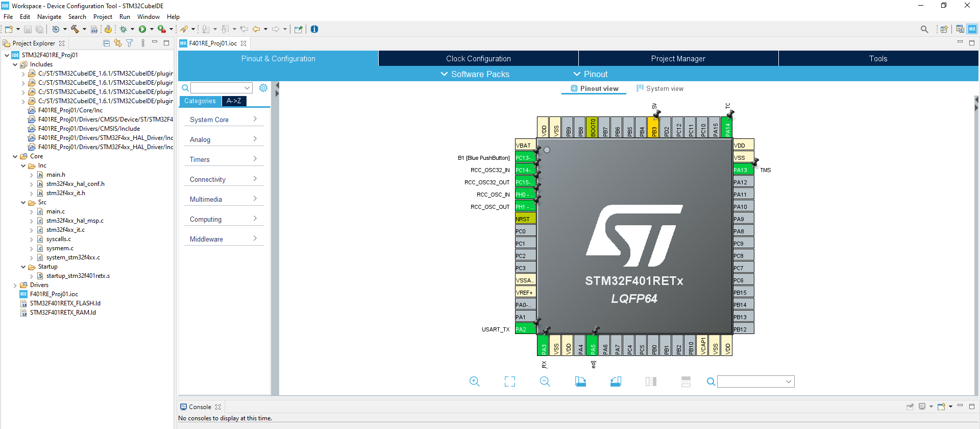
Task: Rotate the chip view clockwise
Action: click(x=580, y=382)
